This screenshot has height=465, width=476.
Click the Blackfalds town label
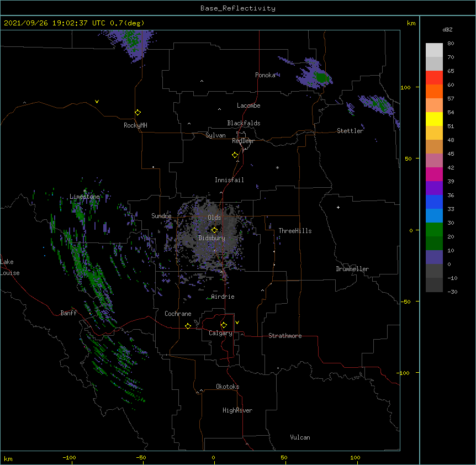click(x=244, y=123)
